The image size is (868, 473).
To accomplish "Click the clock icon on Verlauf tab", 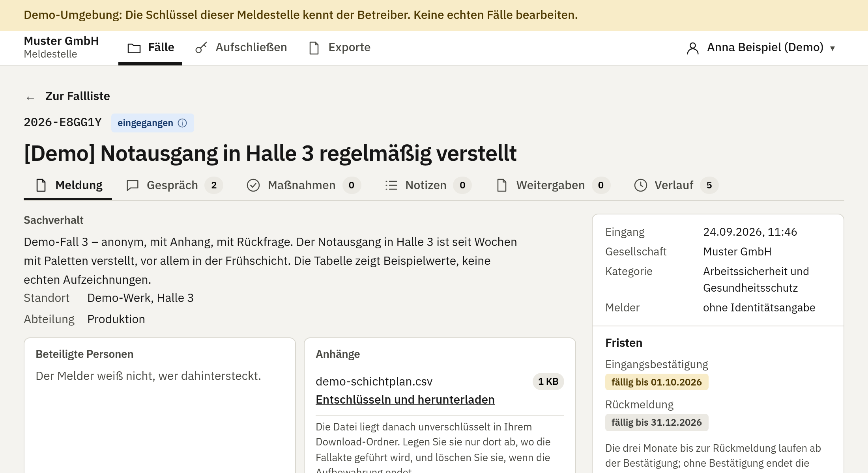I will point(641,185).
